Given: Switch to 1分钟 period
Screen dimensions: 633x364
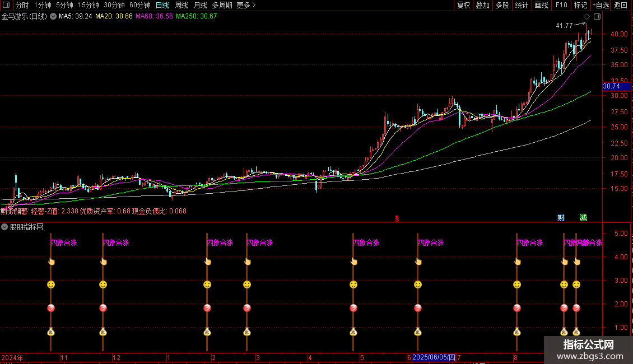Looking at the screenshot, I should click(43, 5).
